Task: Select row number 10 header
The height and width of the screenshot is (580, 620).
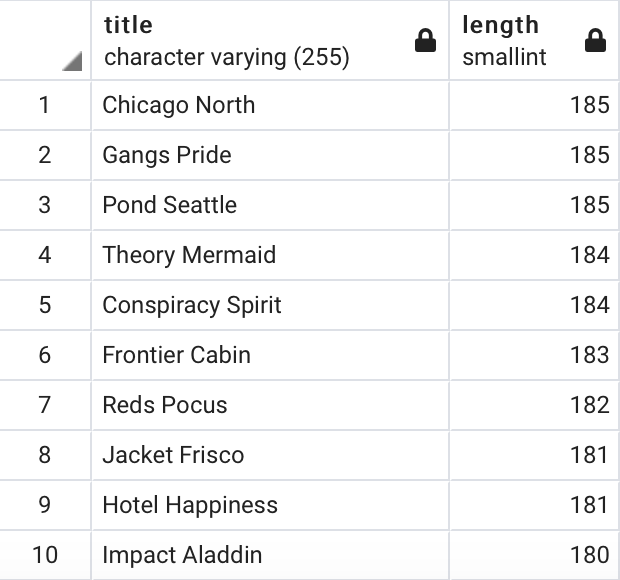Action: coord(45,555)
